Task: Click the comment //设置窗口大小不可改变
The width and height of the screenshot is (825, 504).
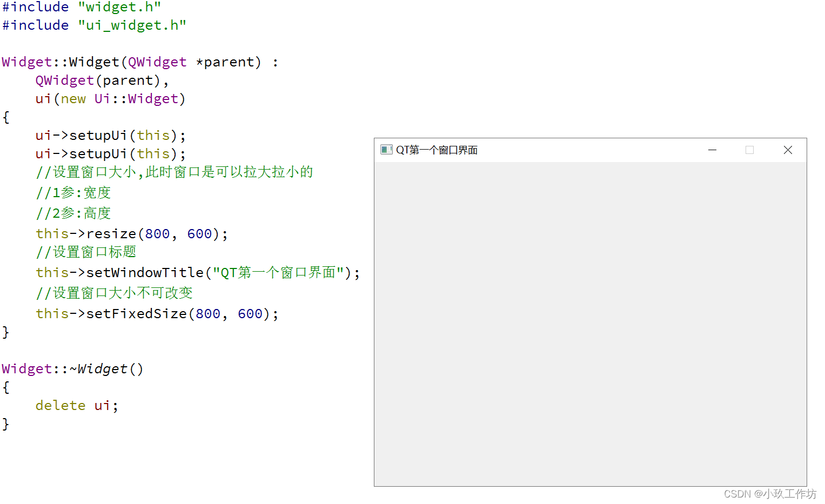Action: pos(114,293)
